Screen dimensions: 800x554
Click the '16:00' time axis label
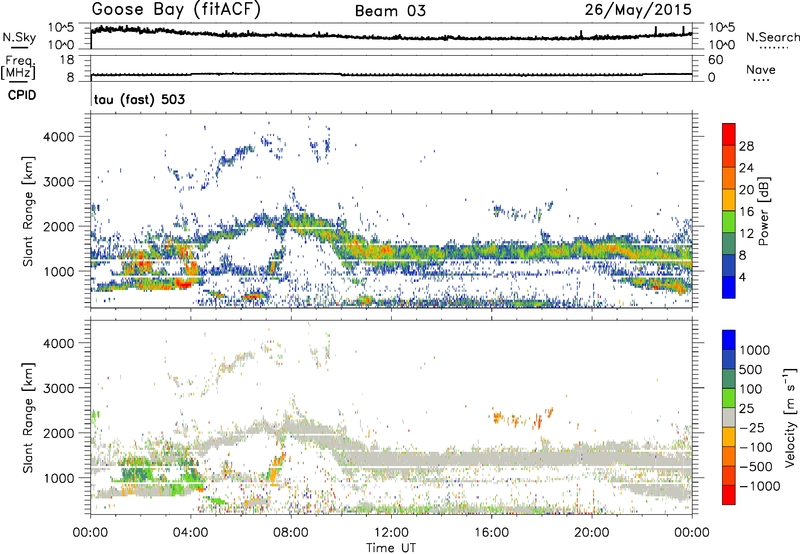click(x=491, y=533)
